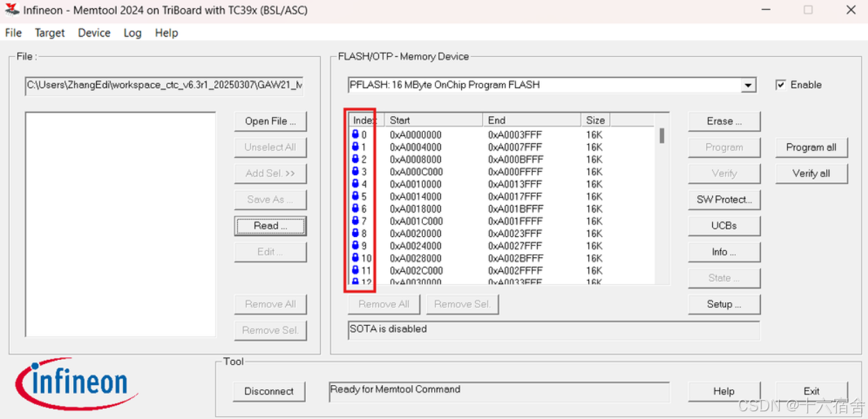Select start address 0xA0004000

[416, 147]
